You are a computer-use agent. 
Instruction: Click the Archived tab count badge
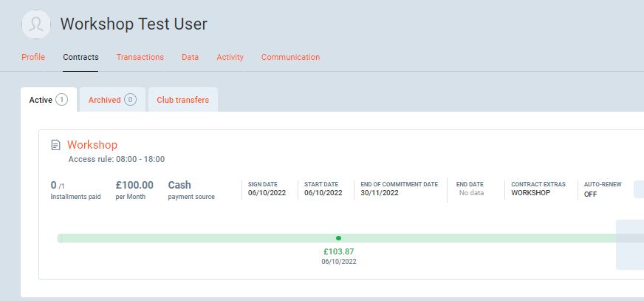tap(130, 100)
